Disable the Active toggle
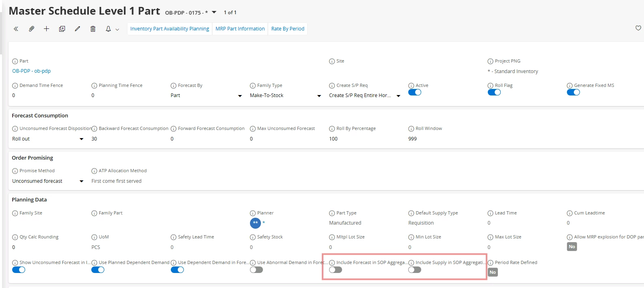Image resolution: width=644 pixels, height=288 pixels. pos(415,92)
